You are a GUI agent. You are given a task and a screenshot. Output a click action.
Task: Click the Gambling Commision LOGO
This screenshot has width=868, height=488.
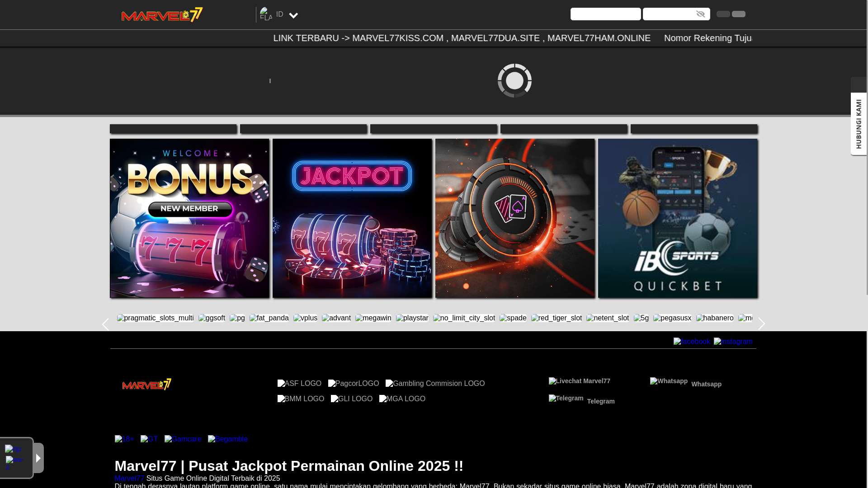click(435, 383)
